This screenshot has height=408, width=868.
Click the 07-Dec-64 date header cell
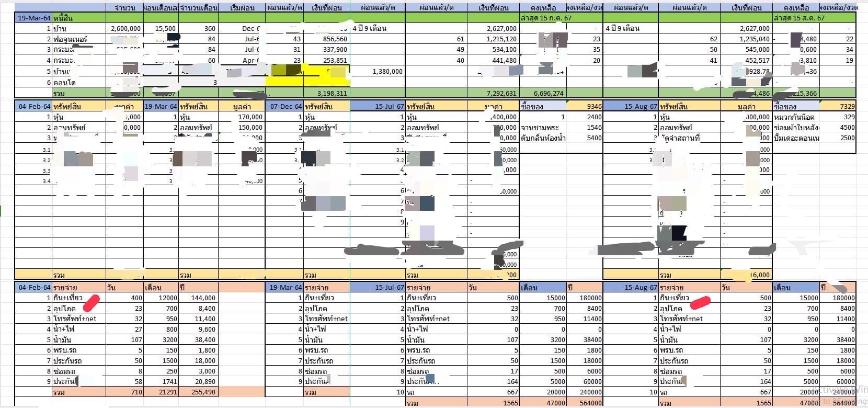pos(284,106)
